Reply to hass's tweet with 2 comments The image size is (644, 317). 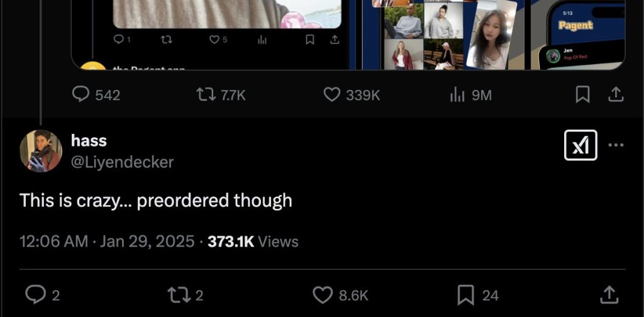42,295
